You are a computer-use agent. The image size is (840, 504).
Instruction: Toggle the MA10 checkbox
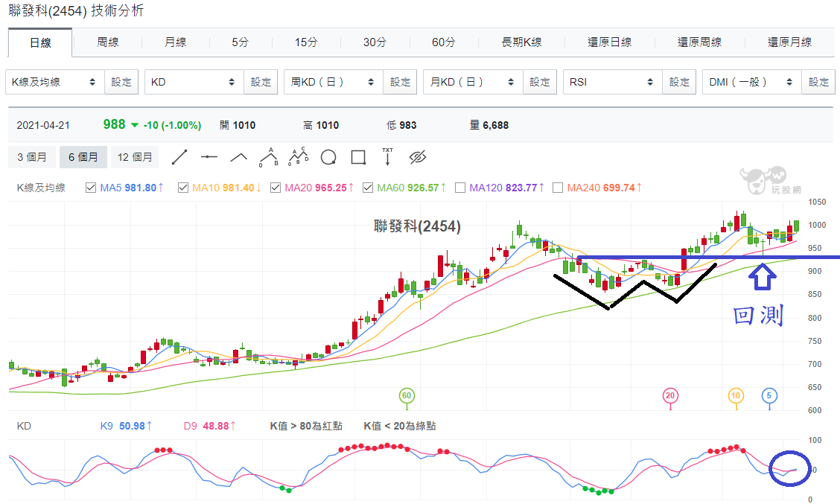[x=183, y=188]
